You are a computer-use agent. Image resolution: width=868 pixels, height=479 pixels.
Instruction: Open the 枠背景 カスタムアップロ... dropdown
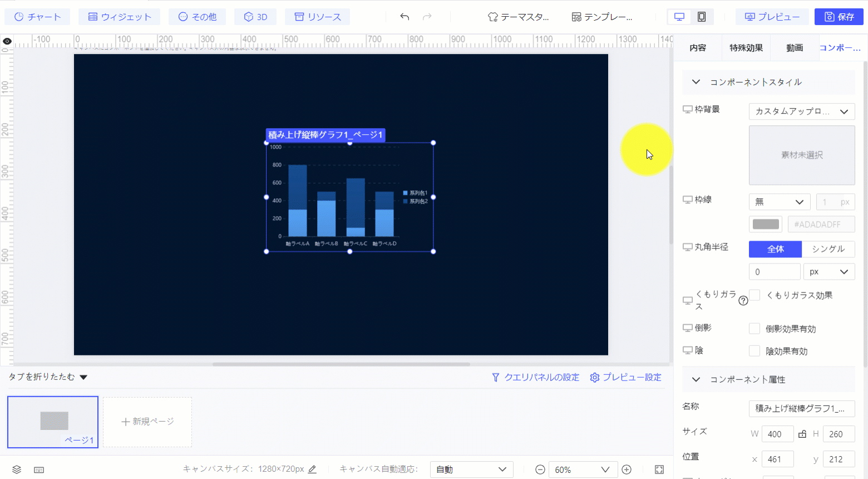pyautogui.click(x=802, y=111)
